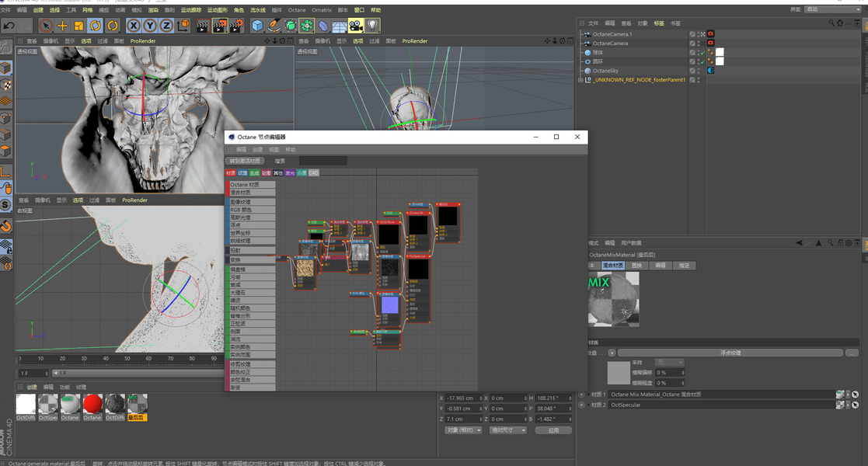This screenshot has width=868, height=466.
Task: Click the 浮点纹理 amount button
Action: [x=730, y=353]
